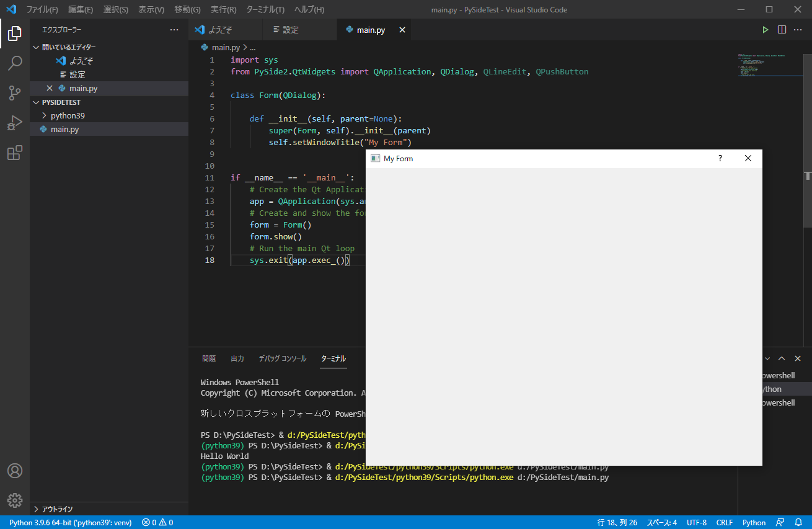Split the editor to the right
Viewport: 812px width, 529px height.
[x=782, y=30]
